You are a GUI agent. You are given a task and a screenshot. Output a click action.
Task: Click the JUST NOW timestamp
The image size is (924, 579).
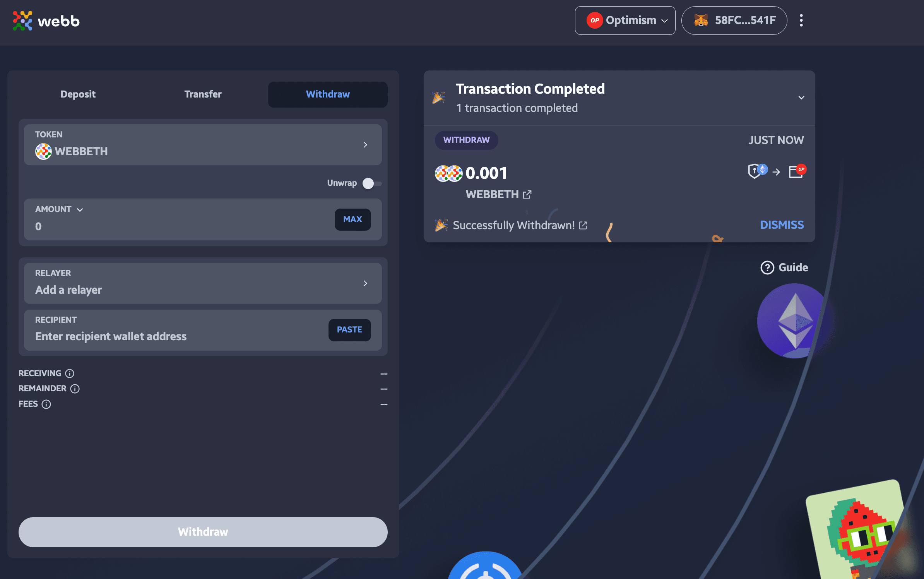point(776,140)
